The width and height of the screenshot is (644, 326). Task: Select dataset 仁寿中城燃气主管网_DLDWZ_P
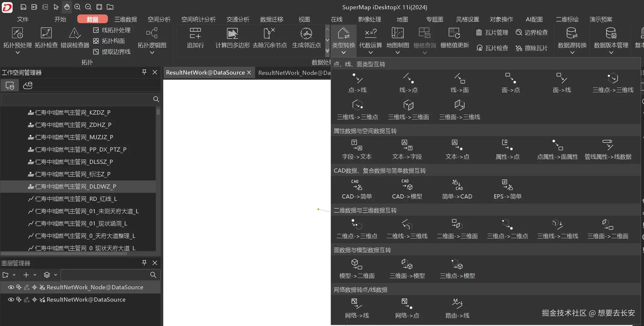pos(78,186)
